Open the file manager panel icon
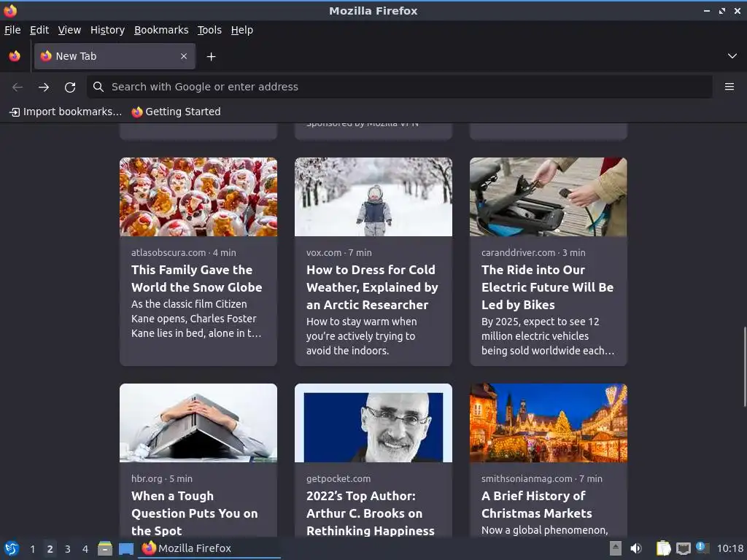The image size is (747, 560). tap(105, 548)
